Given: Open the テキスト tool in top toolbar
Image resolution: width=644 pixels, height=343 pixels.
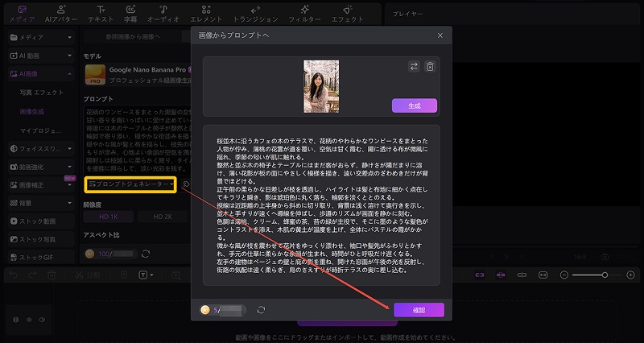Looking at the screenshot, I should pyautogui.click(x=101, y=12).
